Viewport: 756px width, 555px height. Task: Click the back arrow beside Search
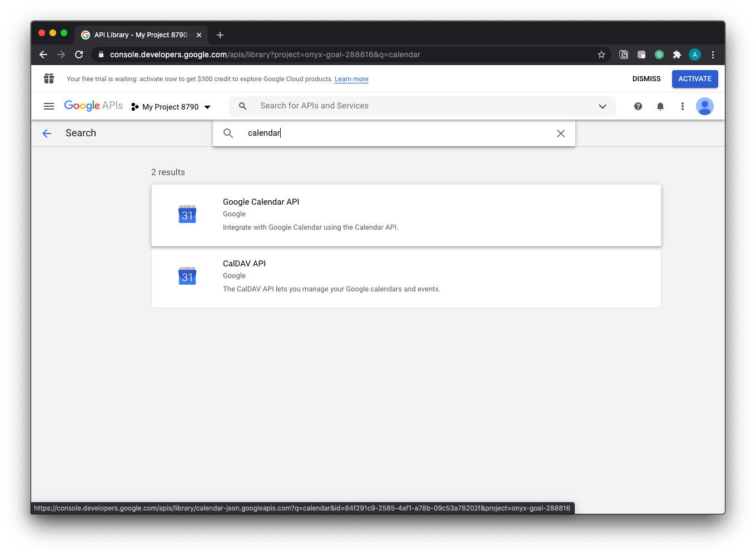click(x=47, y=133)
